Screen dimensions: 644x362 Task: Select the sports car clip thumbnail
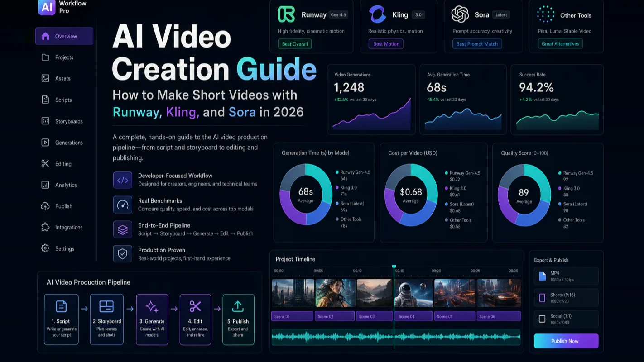coord(499,293)
